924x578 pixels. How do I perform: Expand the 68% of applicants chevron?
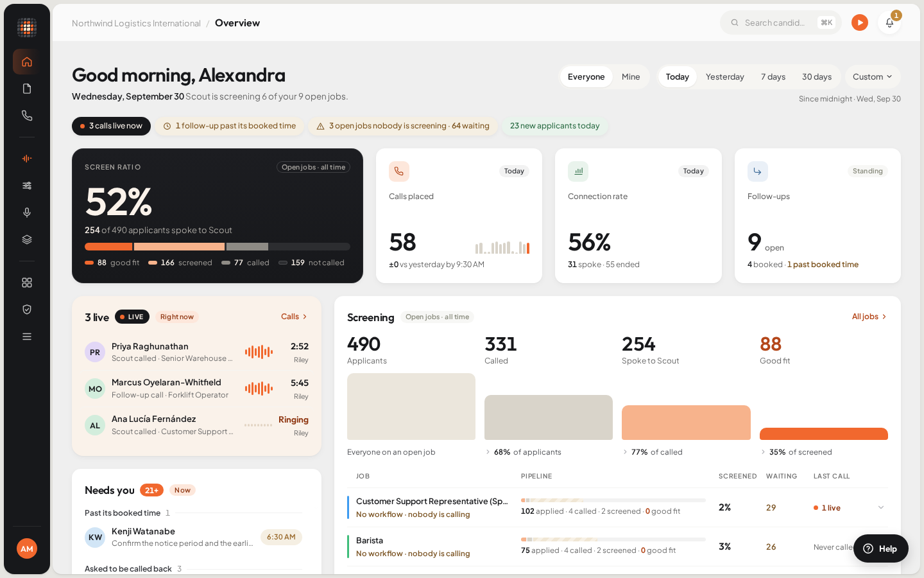click(488, 452)
